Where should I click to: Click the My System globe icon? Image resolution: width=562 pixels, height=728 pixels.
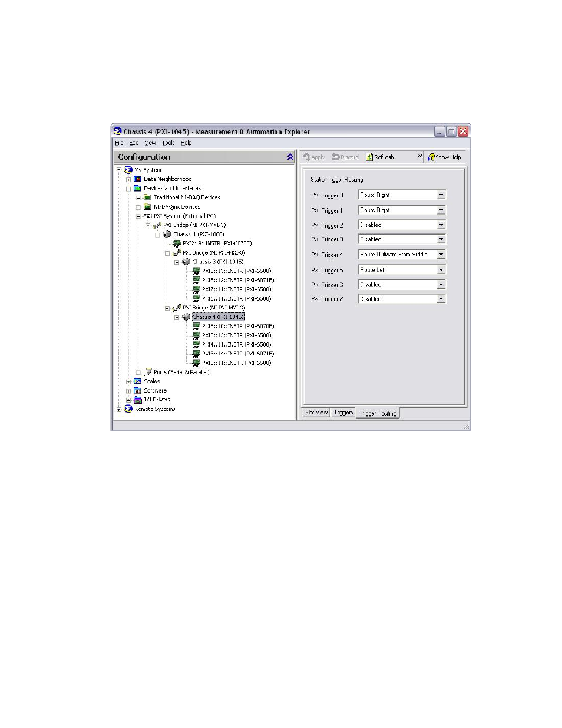pos(128,170)
